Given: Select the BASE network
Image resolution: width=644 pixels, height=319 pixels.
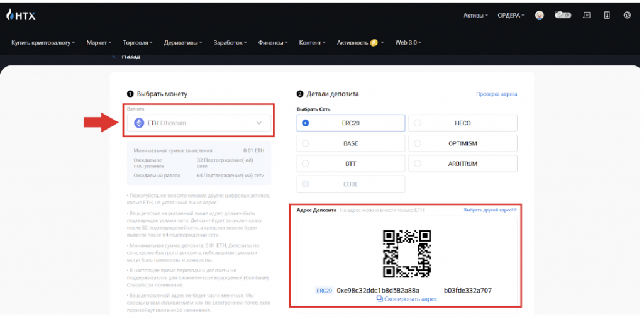Looking at the screenshot, I should 351,143.
